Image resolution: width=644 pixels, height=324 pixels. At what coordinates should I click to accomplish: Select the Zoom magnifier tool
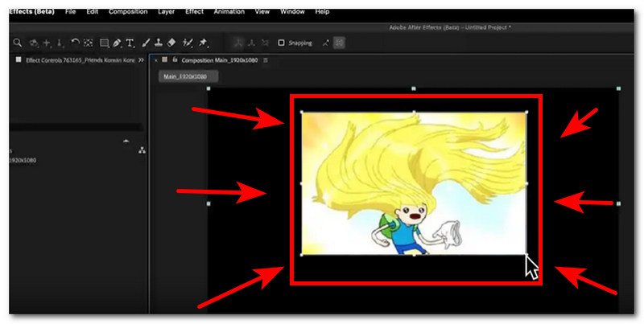coord(17,43)
